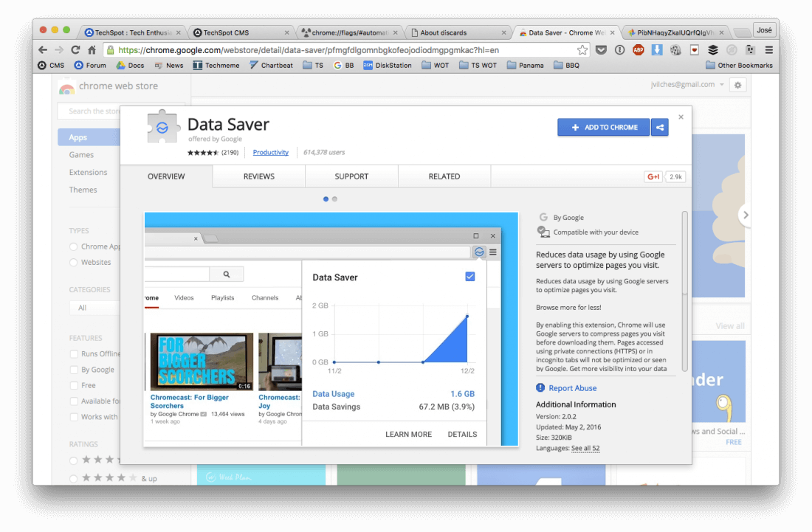
Task: Open the TS bookmarks folder
Action: [313, 65]
